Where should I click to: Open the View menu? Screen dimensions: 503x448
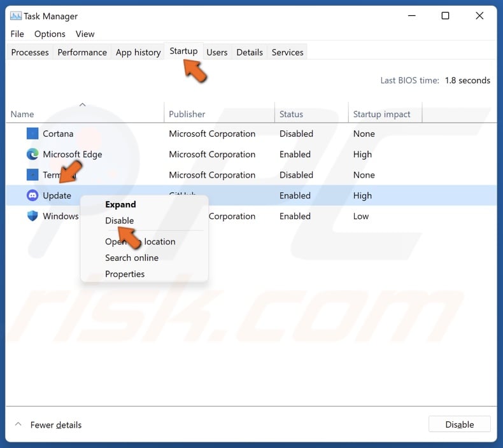(x=85, y=34)
